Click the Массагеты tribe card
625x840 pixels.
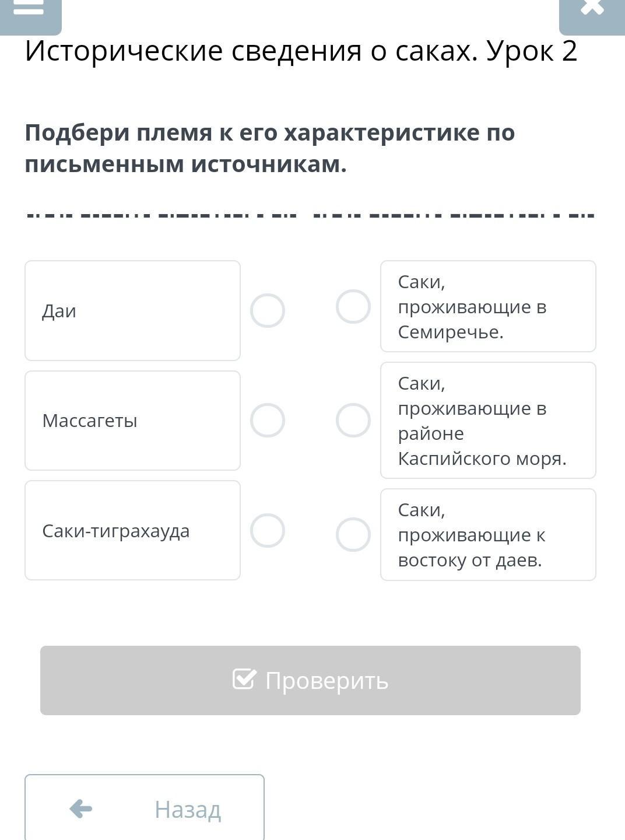tap(132, 421)
